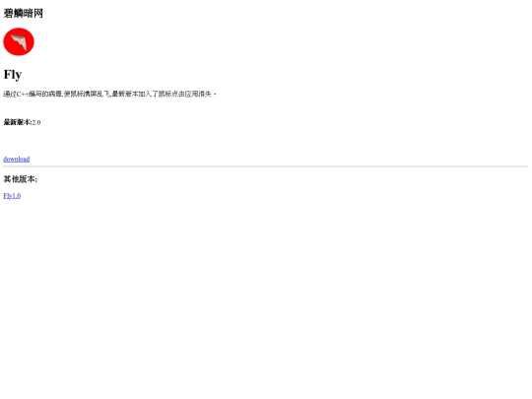Click the horizontal divider below download
This screenshot has height=399, width=532.
pyautogui.click(x=266, y=166)
